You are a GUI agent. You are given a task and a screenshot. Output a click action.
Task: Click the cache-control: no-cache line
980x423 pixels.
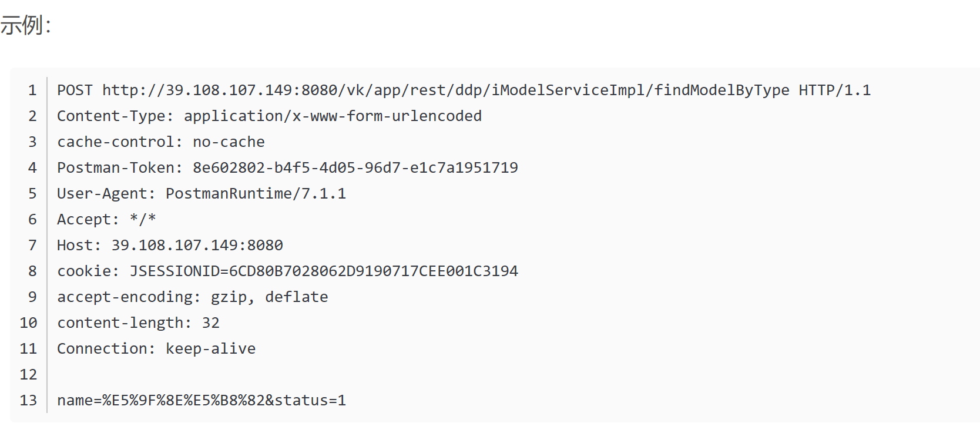[x=160, y=142]
